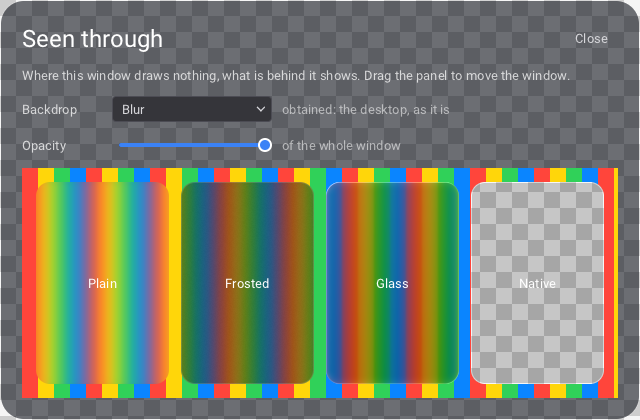This screenshot has width=640, height=420.
Task: Click the 'Seen through' heading
Action: pos(92,39)
